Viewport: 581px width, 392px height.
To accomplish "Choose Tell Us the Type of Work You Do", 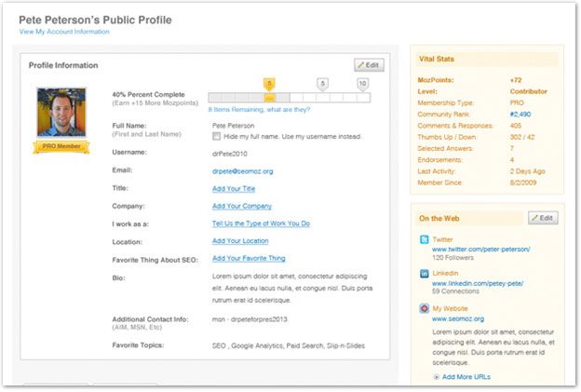I will 261,223.
